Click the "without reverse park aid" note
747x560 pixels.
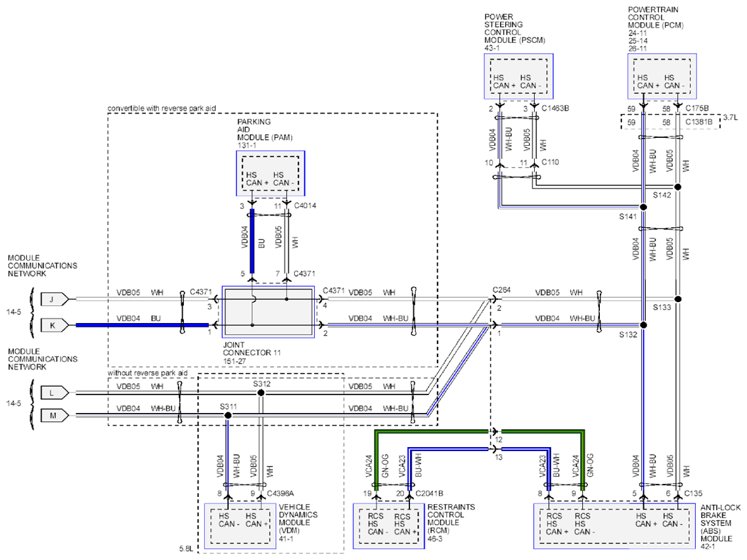point(147,374)
